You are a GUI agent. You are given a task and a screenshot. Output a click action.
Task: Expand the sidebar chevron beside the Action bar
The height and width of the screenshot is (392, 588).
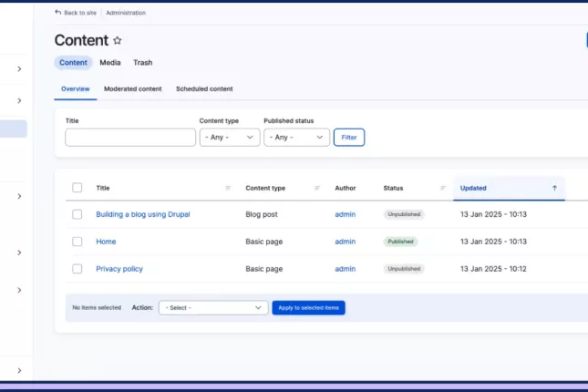pos(19,290)
